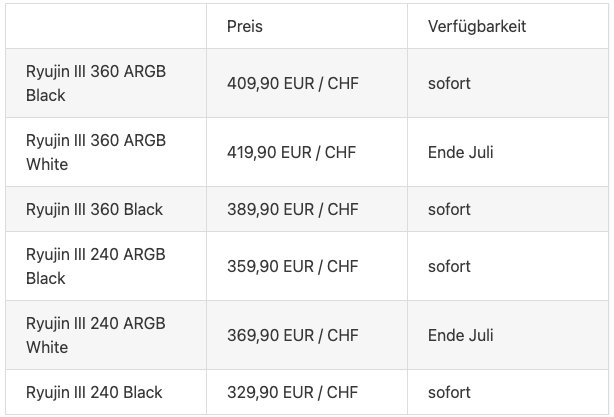Click the 409,90 EUR / CHF price
This screenshot has width=614, height=417.
click(x=293, y=83)
